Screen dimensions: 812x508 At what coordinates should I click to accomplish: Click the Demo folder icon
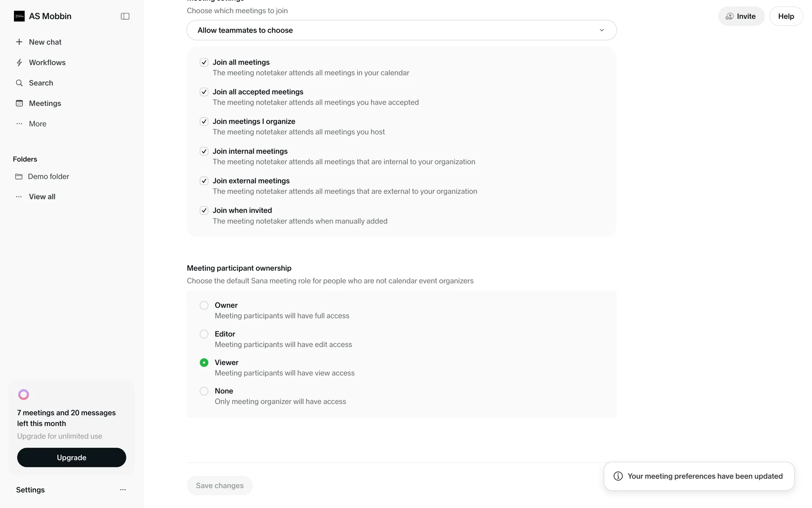(x=19, y=177)
